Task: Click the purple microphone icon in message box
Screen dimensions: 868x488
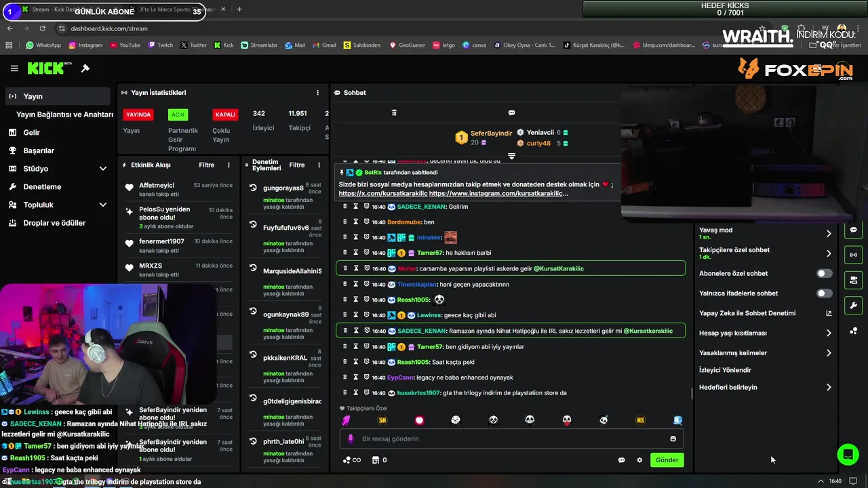Action: (x=351, y=439)
